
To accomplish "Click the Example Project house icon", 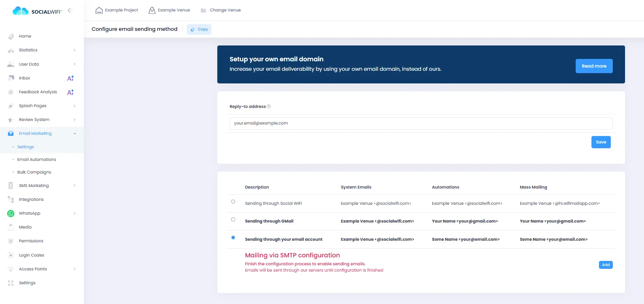I will (99, 10).
